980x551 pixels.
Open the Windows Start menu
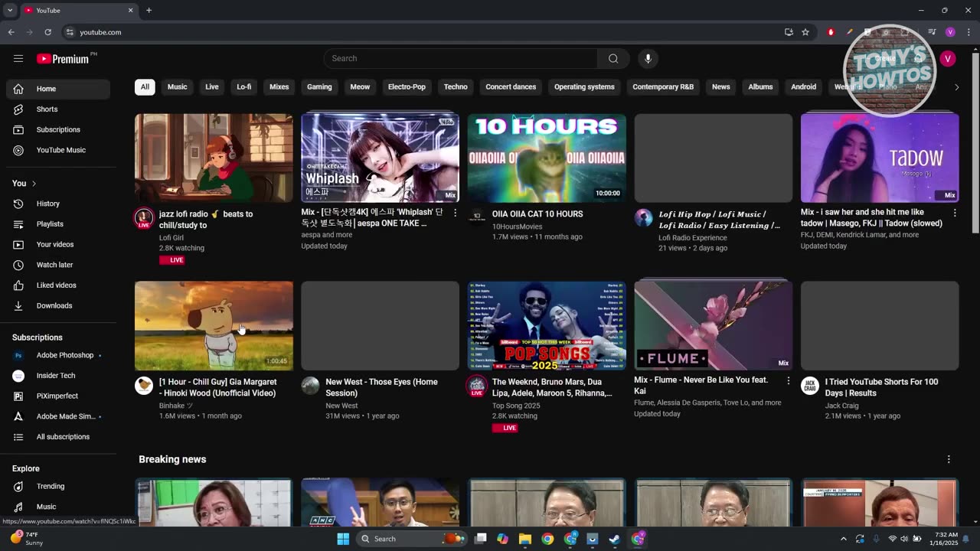point(343,539)
